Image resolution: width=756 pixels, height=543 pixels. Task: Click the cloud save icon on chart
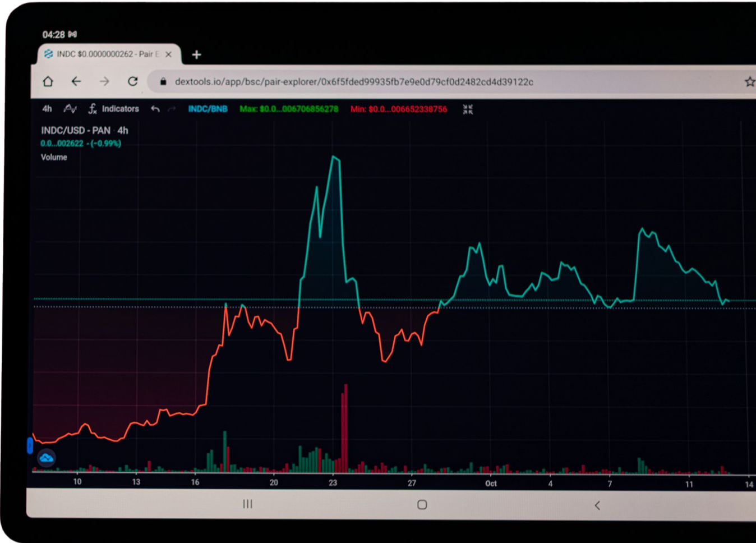click(47, 458)
